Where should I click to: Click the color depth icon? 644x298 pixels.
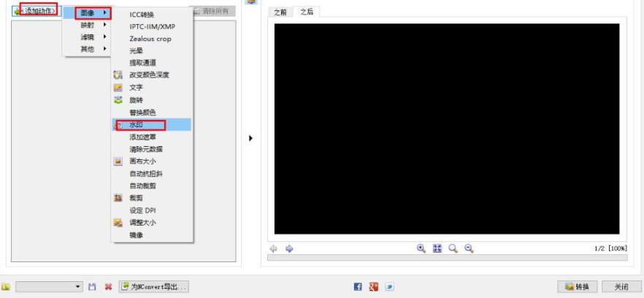pos(118,75)
